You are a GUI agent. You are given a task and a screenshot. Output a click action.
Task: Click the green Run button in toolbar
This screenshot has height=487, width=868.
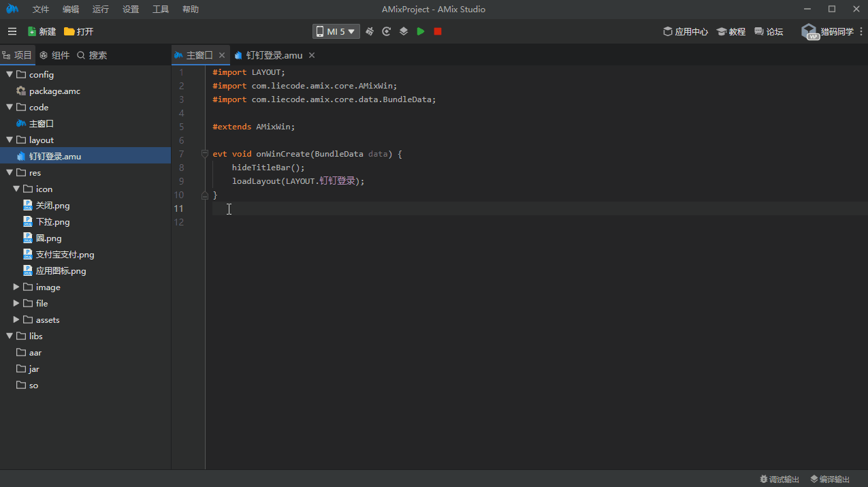[x=421, y=31]
